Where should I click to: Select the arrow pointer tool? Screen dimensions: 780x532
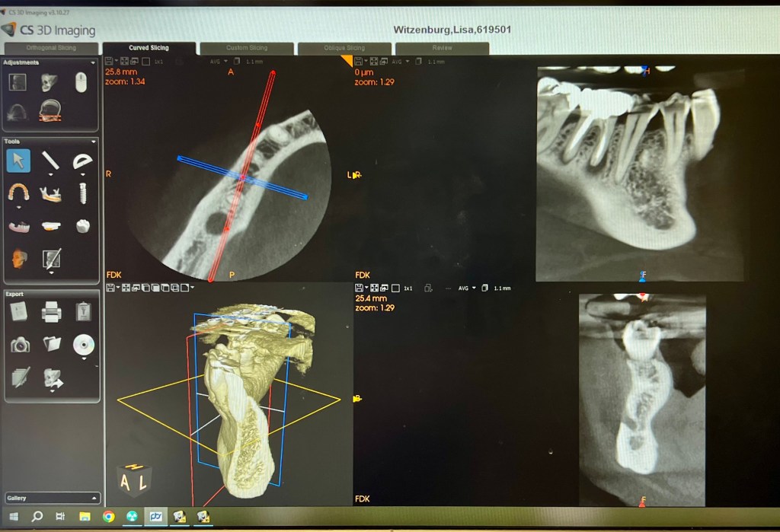18,161
